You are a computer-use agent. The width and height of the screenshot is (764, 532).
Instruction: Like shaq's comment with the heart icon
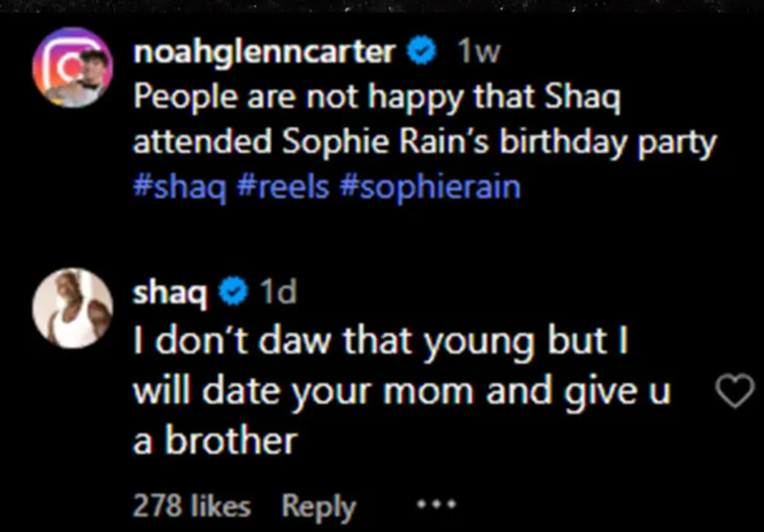point(735,391)
